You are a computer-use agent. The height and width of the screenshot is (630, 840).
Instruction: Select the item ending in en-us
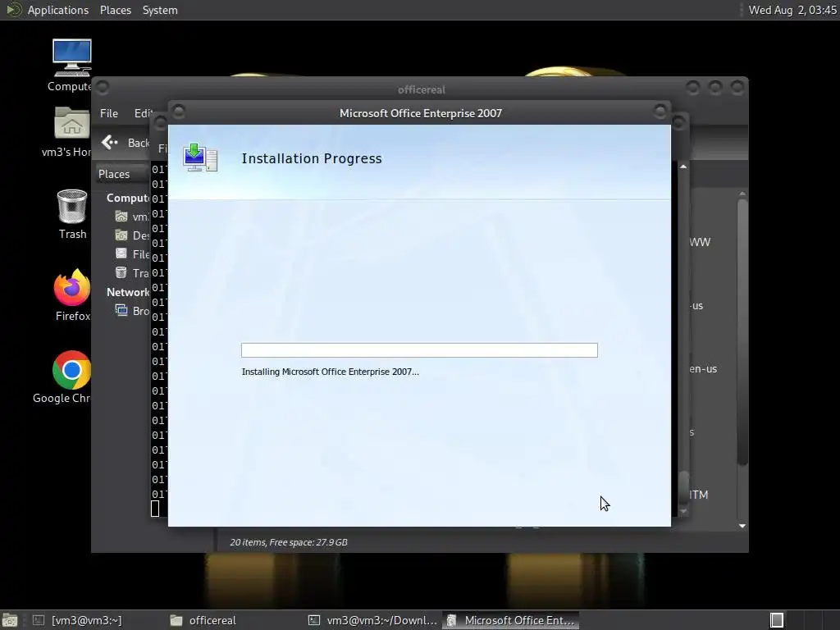pos(703,368)
